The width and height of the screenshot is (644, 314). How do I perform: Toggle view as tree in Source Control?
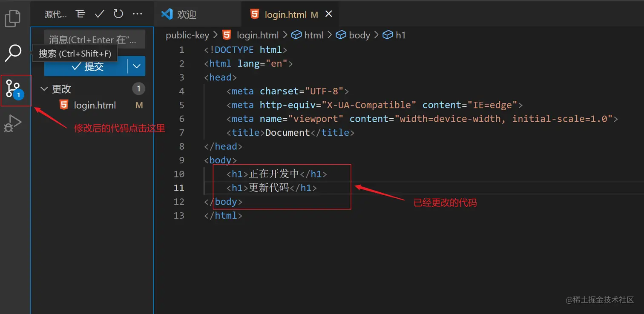coord(80,13)
